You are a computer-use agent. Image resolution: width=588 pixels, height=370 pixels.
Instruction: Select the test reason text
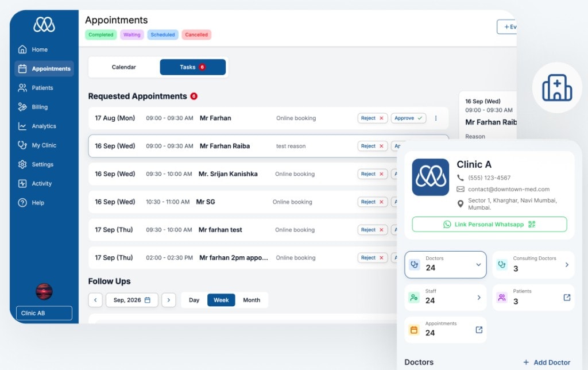click(291, 146)
